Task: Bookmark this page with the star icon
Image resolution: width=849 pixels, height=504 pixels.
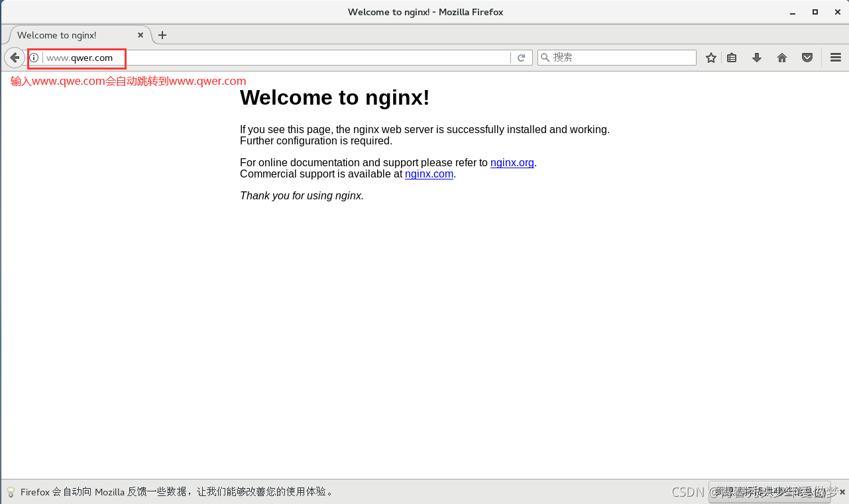Action: pos(711,58)
